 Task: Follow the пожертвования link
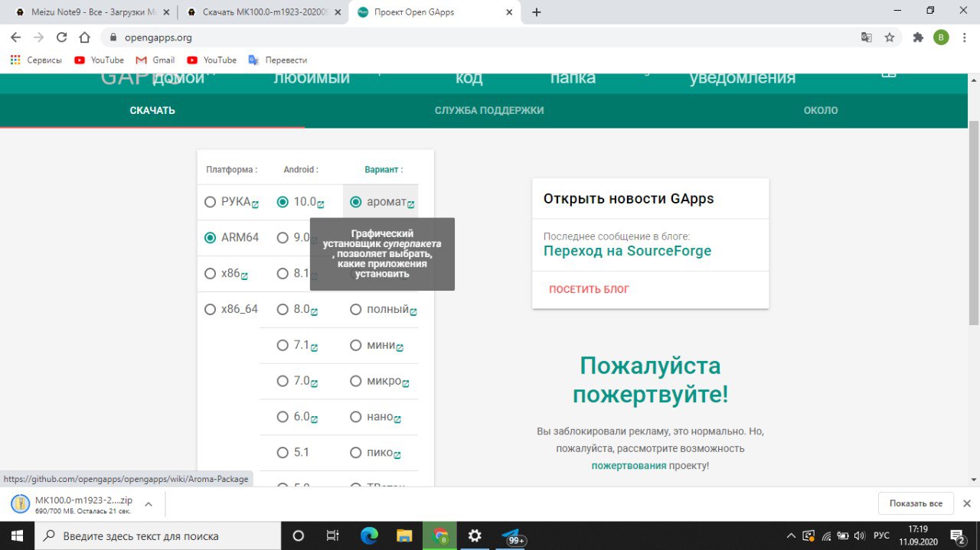click(629, 465)
